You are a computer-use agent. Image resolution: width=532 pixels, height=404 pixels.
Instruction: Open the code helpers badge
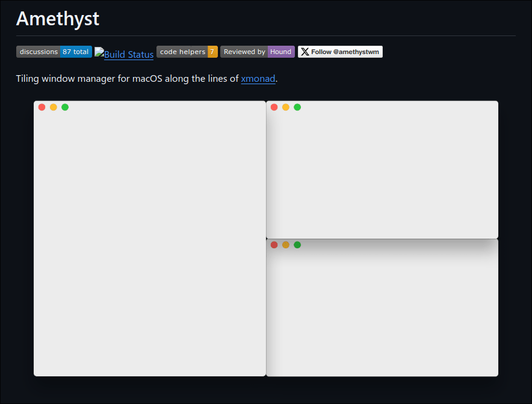pos(187,52)
